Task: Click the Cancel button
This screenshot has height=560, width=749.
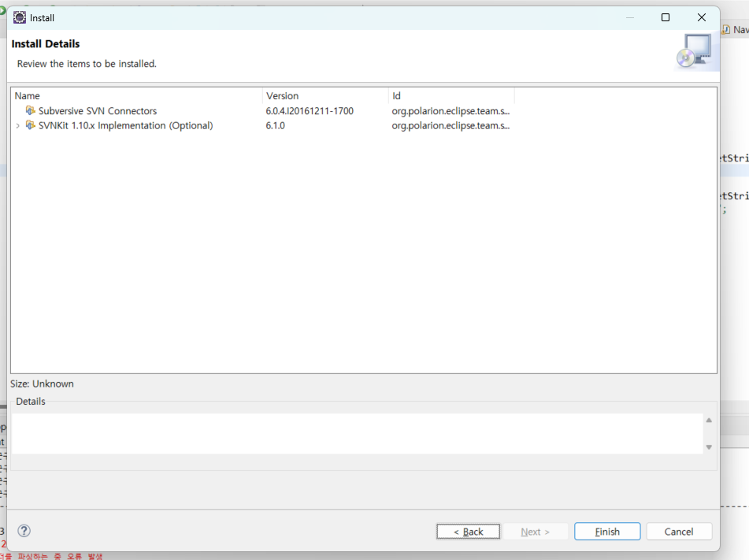Action: point(679,532)
